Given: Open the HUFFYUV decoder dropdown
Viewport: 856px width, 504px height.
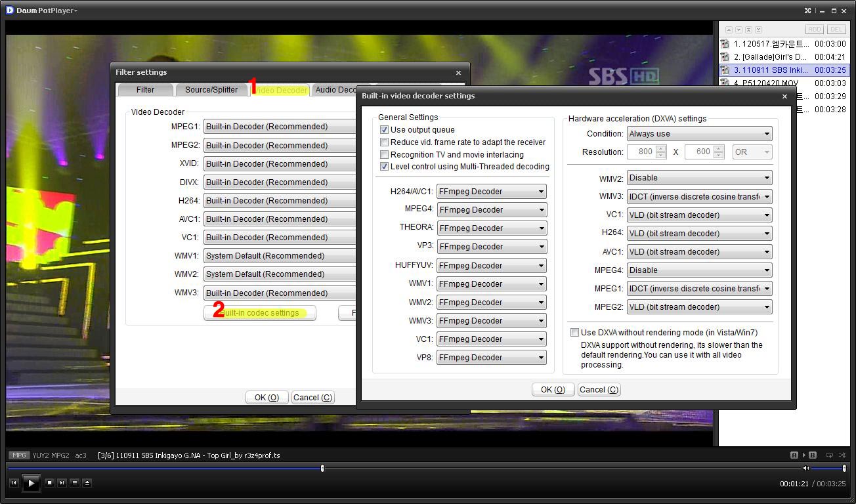Looking at the screenshot, I should tap(492, 266).
